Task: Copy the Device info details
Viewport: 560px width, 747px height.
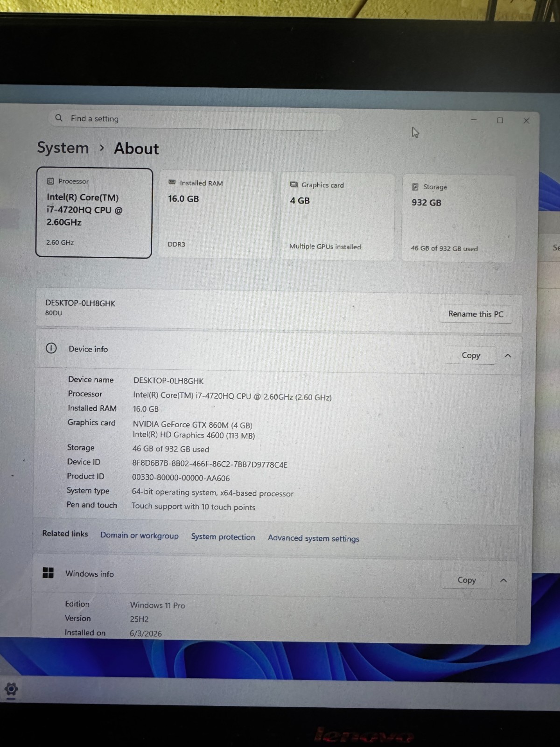Action: [x=470, y=355]
